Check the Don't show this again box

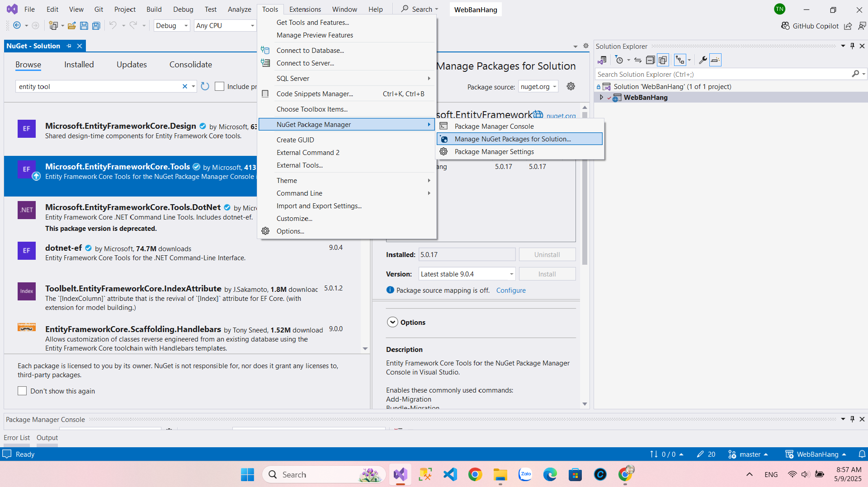pos(22,391)
